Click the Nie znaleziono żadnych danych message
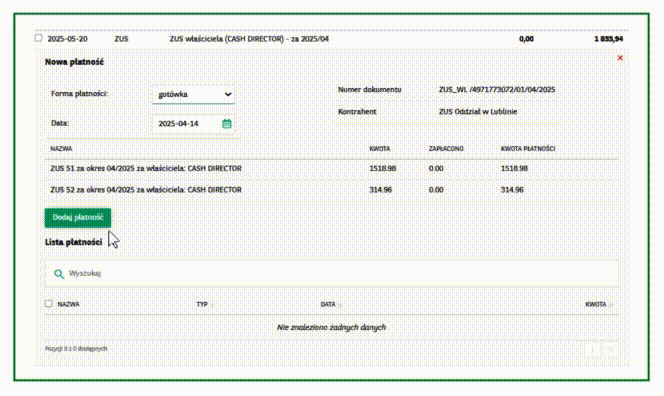664x396 pixels. [x=332, y=327]
